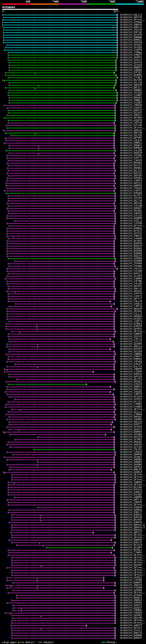Click the UniRef100_C2HJI1 label
146x644 pixels.
click(131, 339)
